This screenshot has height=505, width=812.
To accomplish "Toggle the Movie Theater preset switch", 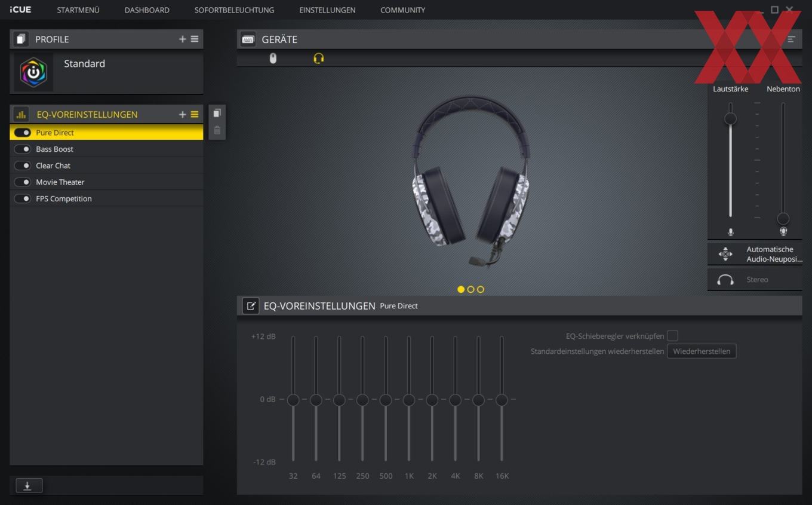I will (x=23, y=182).
